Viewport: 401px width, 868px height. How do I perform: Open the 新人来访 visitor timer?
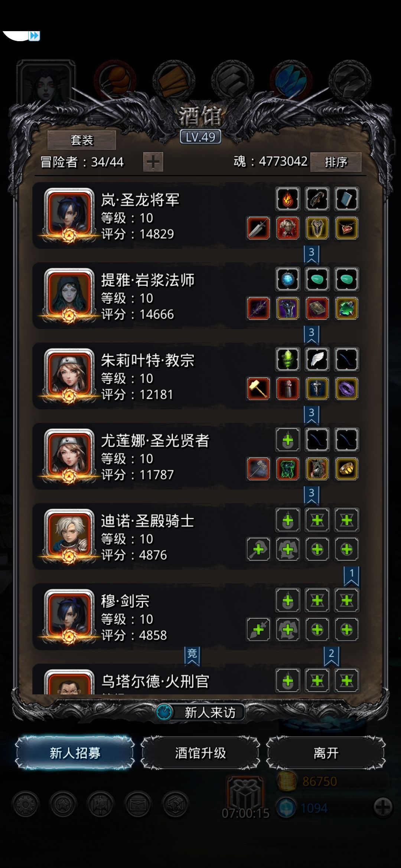click(x=200, y=712)
